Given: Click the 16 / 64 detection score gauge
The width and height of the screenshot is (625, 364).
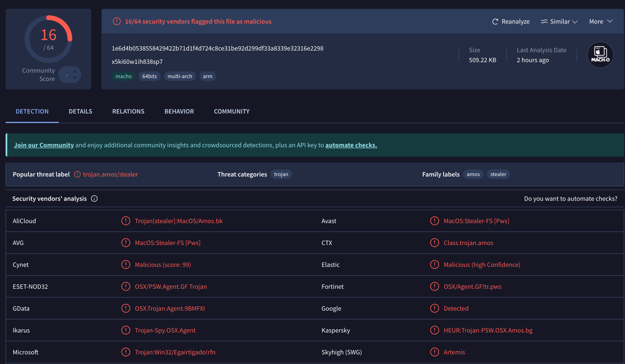Looking at the screenshot, I should [49, 39].
